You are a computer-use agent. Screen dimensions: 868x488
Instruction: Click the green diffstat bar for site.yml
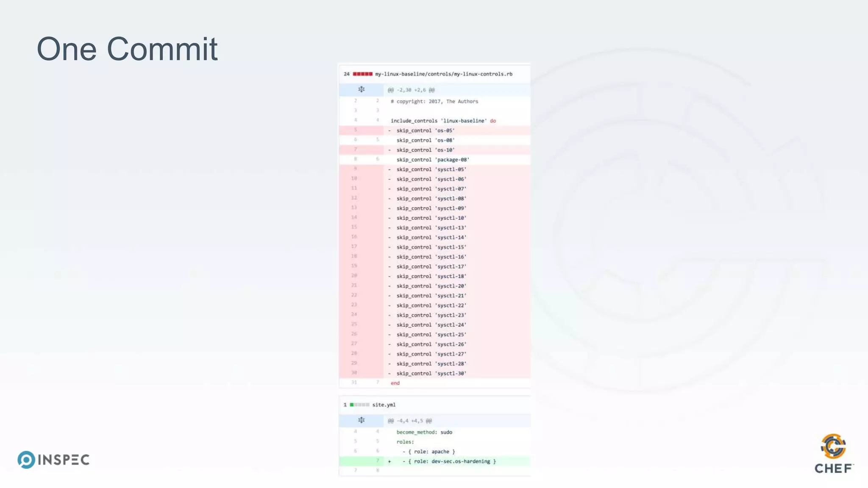pyautogui.click(x=359, y=405)
